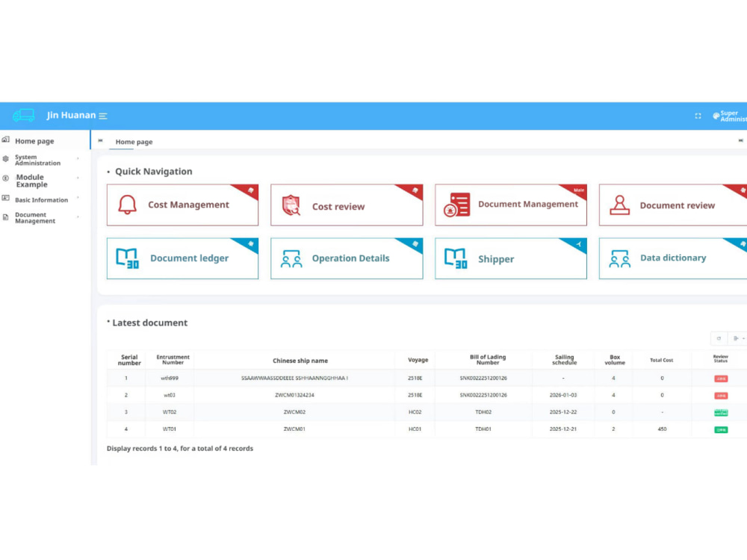Image resolution: width=747 pixels, height=560 pixels.
Task: Click the tab scroll-right arrow icon
Action: [740, 140]
